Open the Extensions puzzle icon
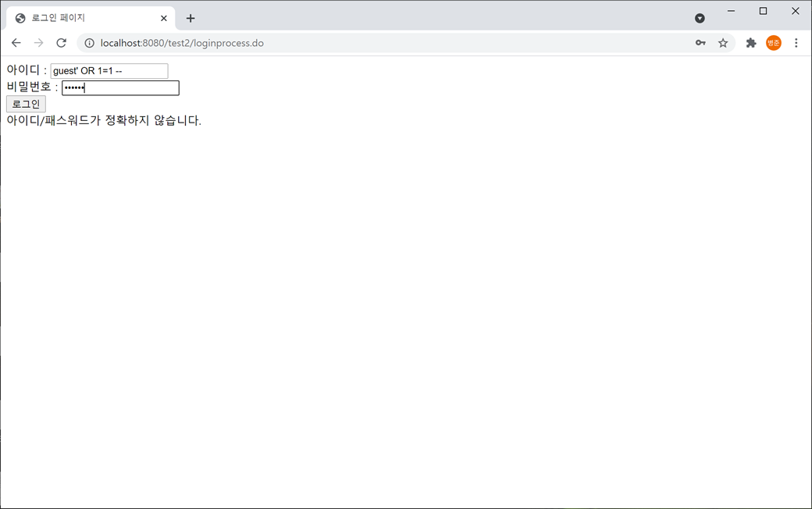This screenshot has height=509, width=812. point(751,43)
